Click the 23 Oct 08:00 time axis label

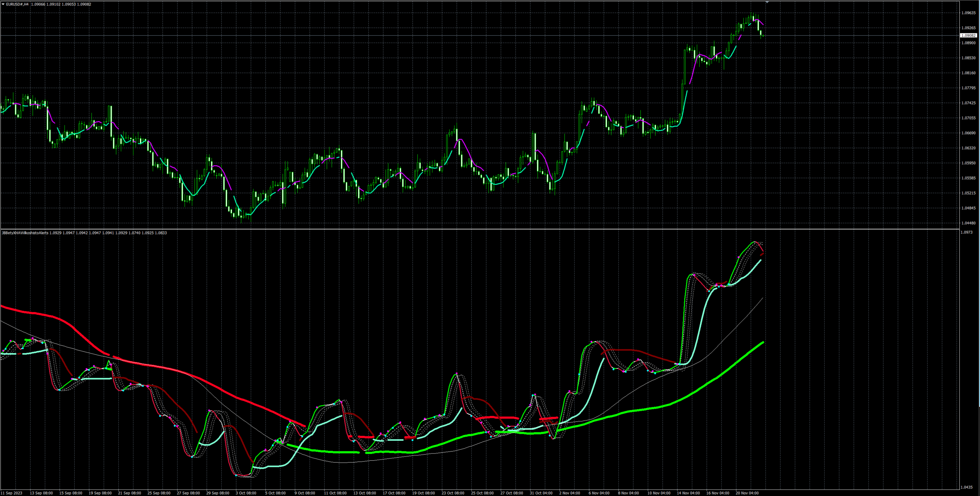click(x=453, y=493)
